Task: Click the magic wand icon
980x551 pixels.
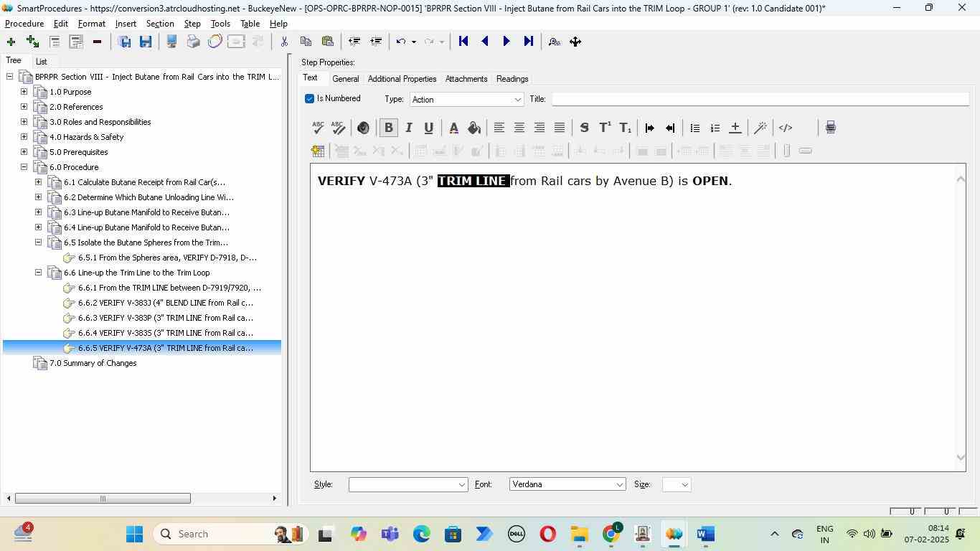Action: 760,128
